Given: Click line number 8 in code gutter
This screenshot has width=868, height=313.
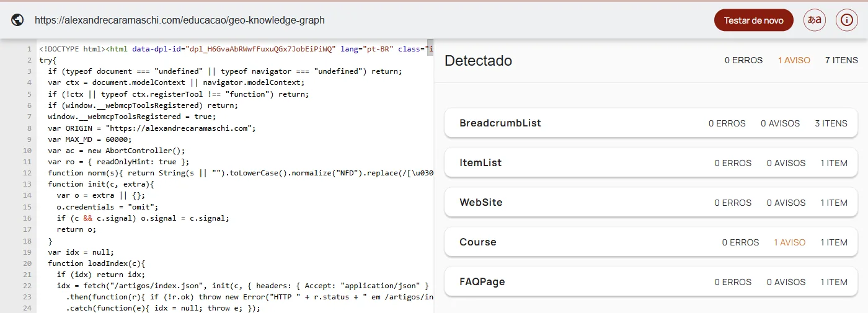Looking at the screenshot, I should pyautogui.click(x=29, y=128).
